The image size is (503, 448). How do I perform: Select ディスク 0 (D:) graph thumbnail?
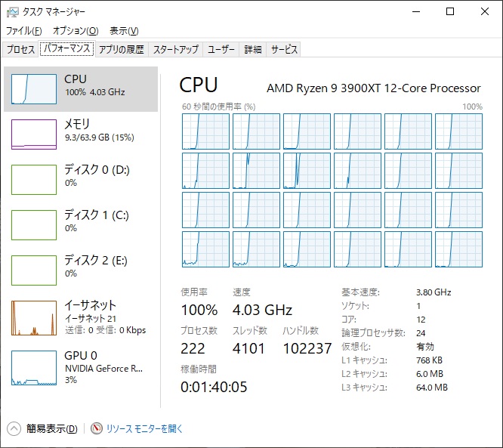click(33, 179)
